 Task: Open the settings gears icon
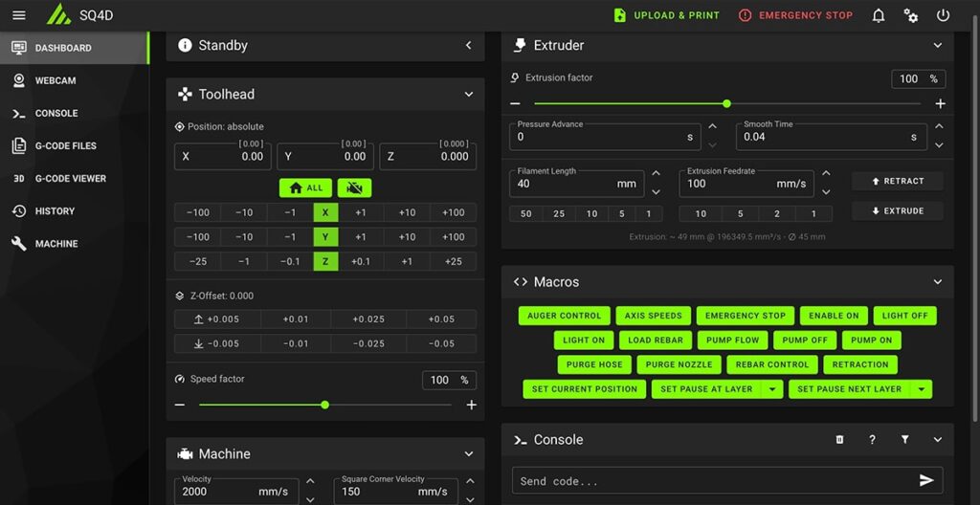[x=910, y=15]
